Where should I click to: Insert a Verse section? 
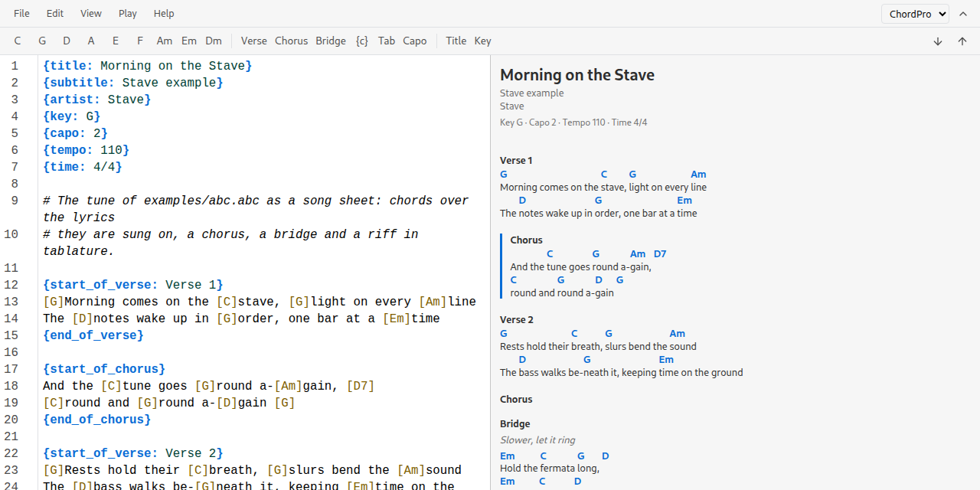[254, 41]
